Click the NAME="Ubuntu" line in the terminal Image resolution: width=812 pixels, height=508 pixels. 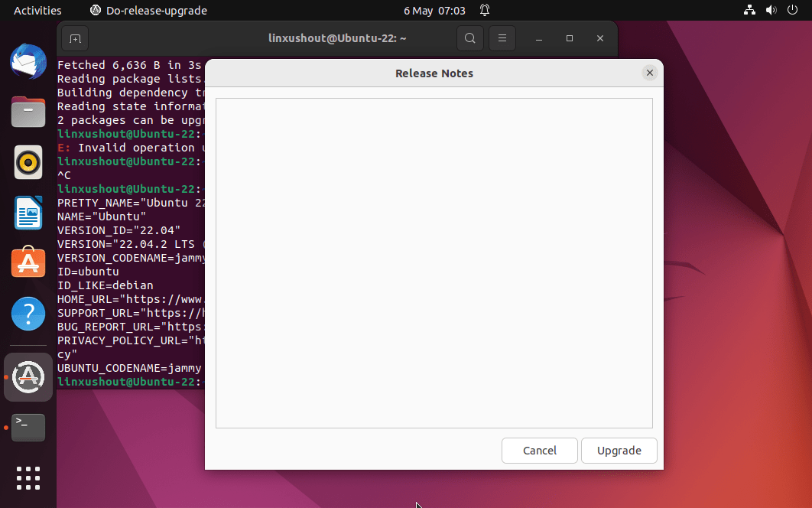[102, 217]
